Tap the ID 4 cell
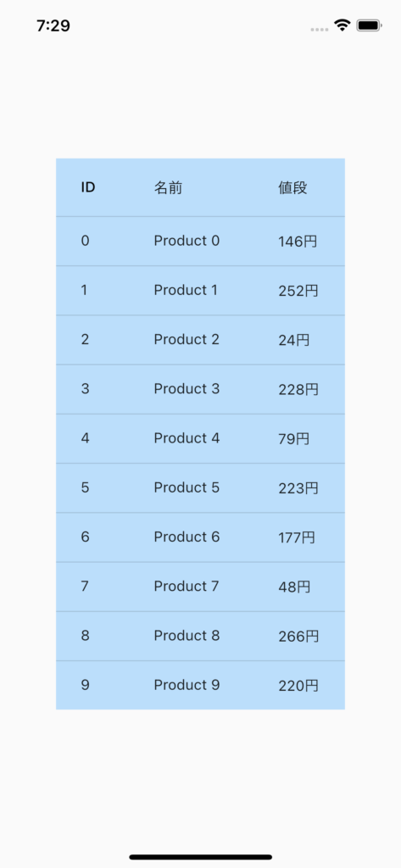This screenshot has height=868, width=401. pos(85,438)
